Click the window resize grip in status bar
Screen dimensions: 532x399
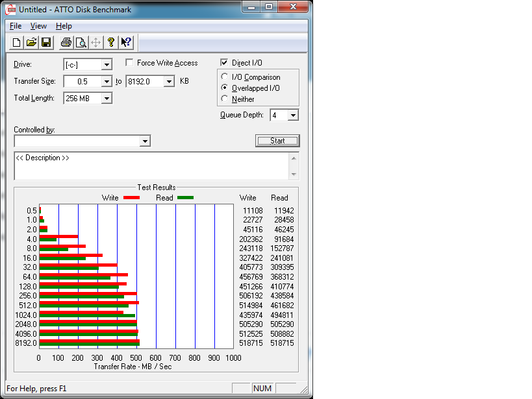click(x=304, y=390)
